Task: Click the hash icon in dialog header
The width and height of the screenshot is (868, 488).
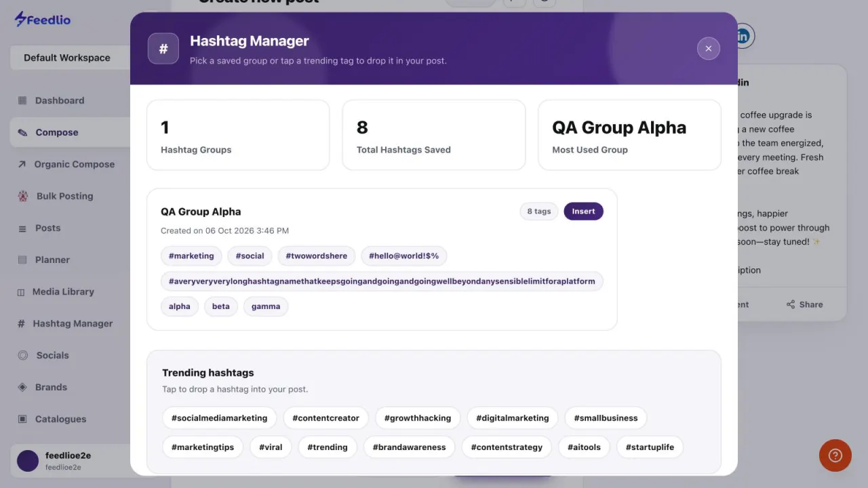Action: [x=163, y=49]
